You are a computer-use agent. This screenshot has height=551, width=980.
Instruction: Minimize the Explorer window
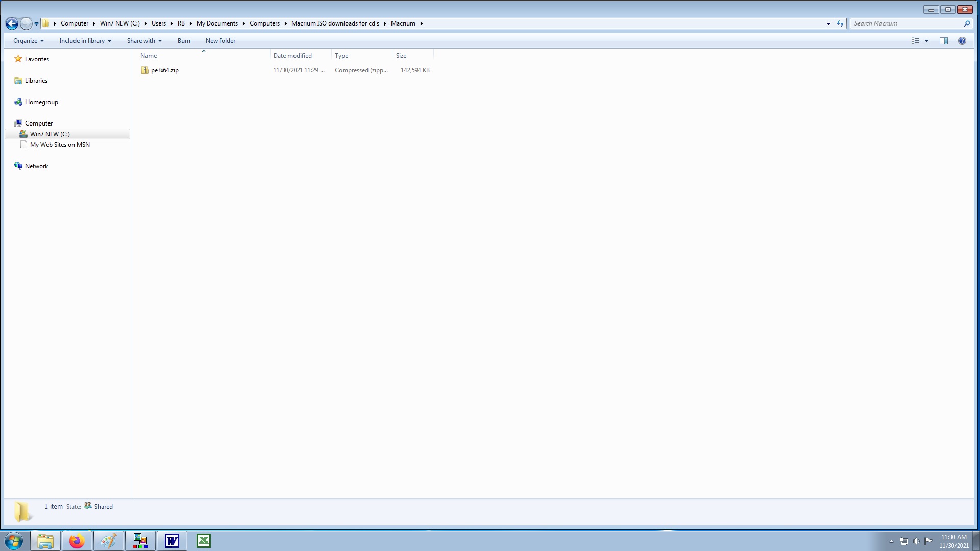pos(931,9)
